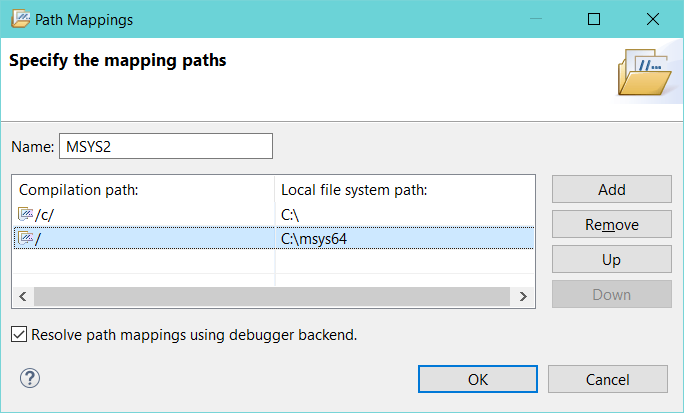This screenshot has height=413, width=684.
Task: Toggle Resolve path mappings using debugger backend
Action: 19,334
